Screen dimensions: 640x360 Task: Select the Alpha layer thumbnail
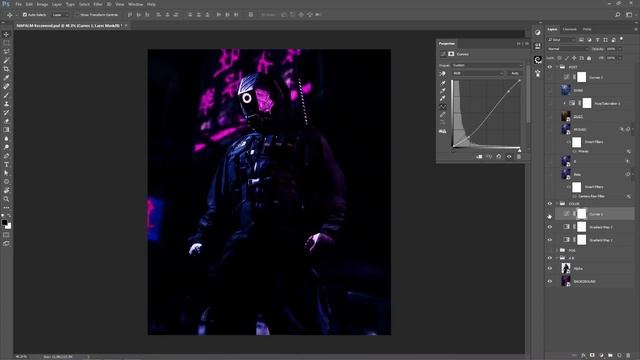[x=566, y=268]
